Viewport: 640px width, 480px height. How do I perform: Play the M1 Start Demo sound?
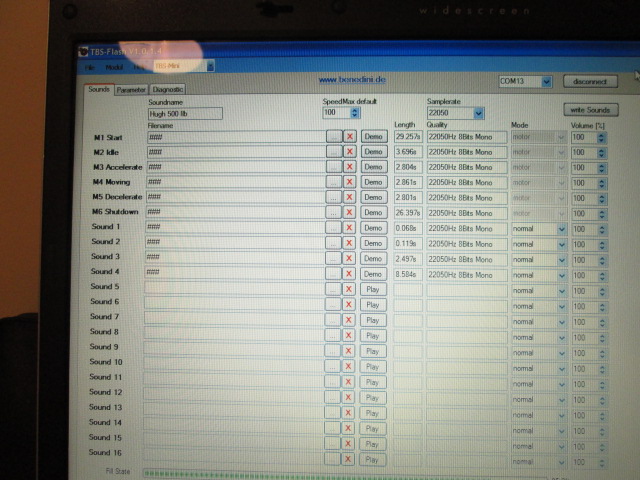click(x=374, y=136)
